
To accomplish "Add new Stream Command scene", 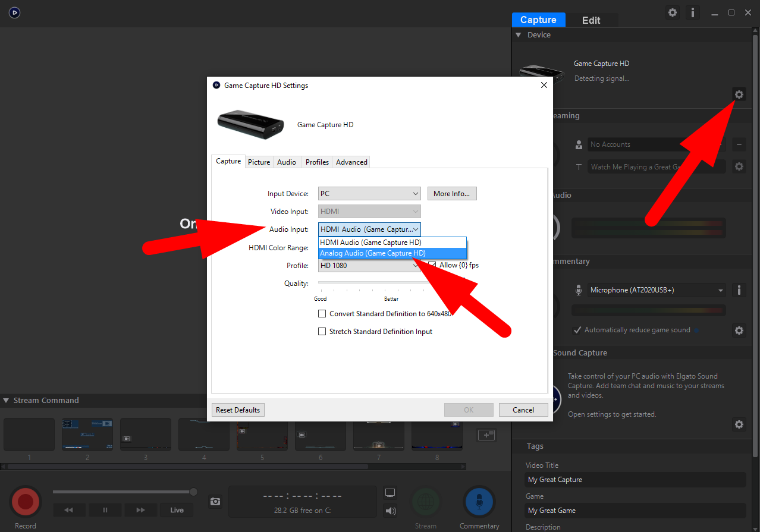I will (x=486, y=435).
